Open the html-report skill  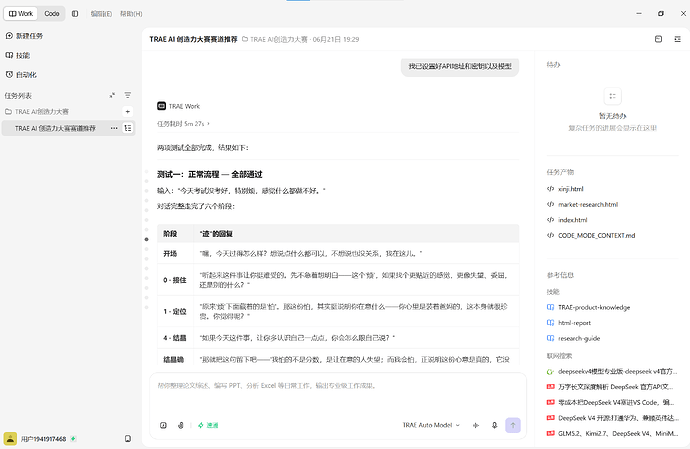point(574,323)
